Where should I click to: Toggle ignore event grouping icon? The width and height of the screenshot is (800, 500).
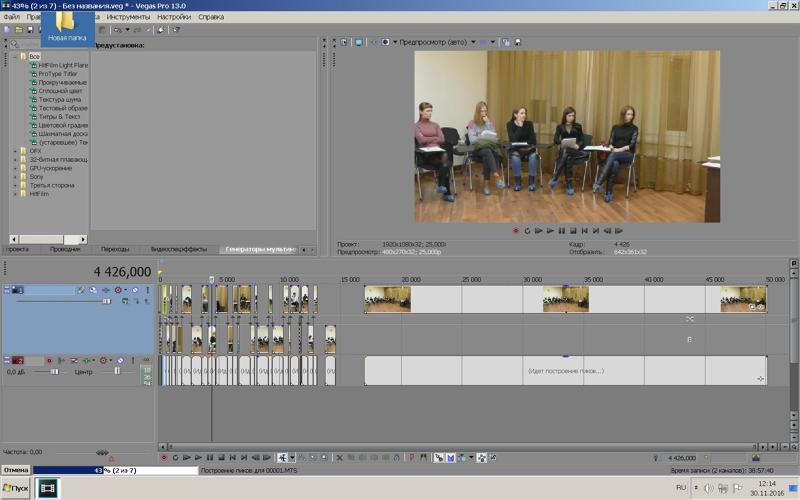[x=492, y=458]
